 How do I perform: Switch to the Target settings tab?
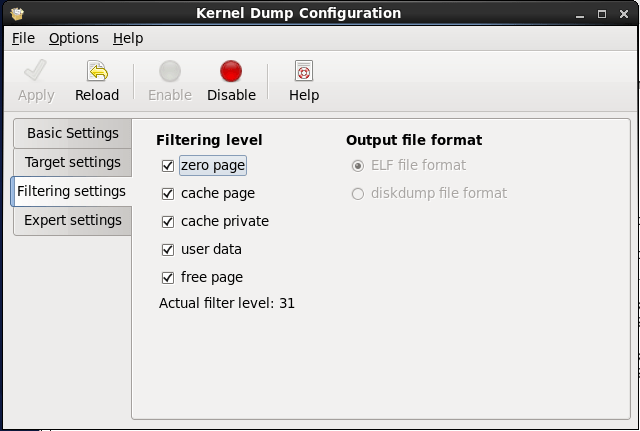72,162
